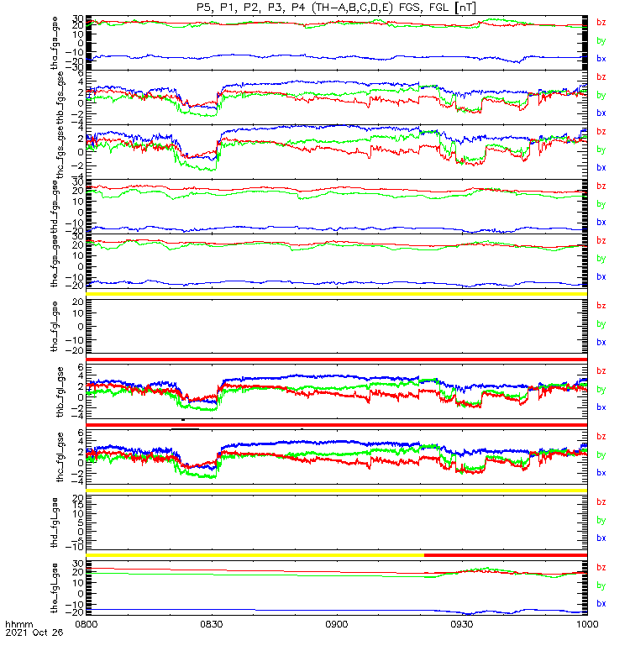This screenshot has width=630, height=672.
Task: Click the bz legend of thd_fgl_gse panel
Action: [601, 501]
